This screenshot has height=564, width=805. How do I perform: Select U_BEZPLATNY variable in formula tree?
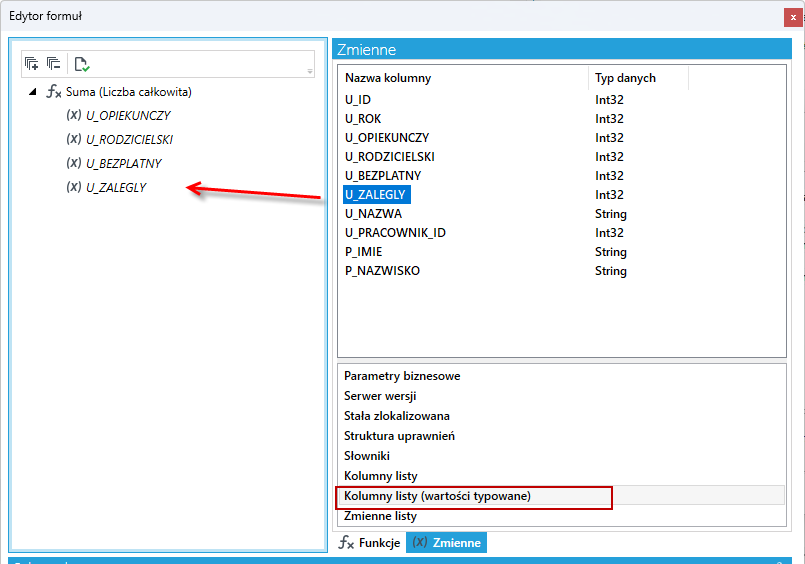(x=124, y=164)
